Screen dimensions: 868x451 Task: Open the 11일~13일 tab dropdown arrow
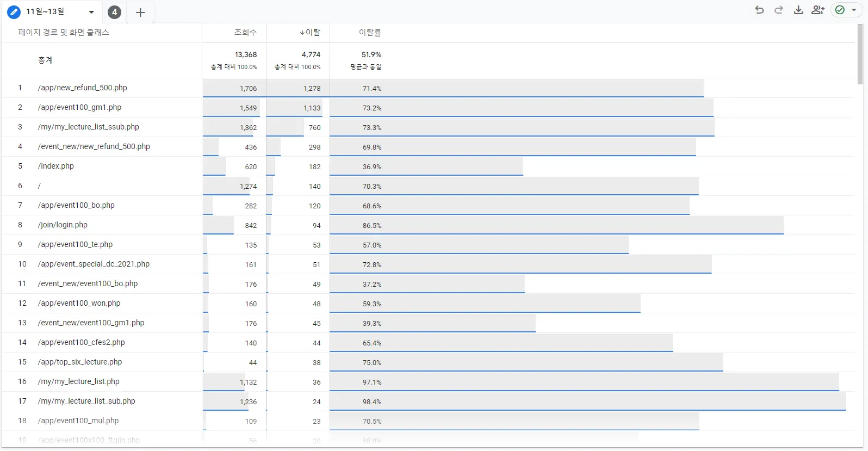(x=91, y=12)
